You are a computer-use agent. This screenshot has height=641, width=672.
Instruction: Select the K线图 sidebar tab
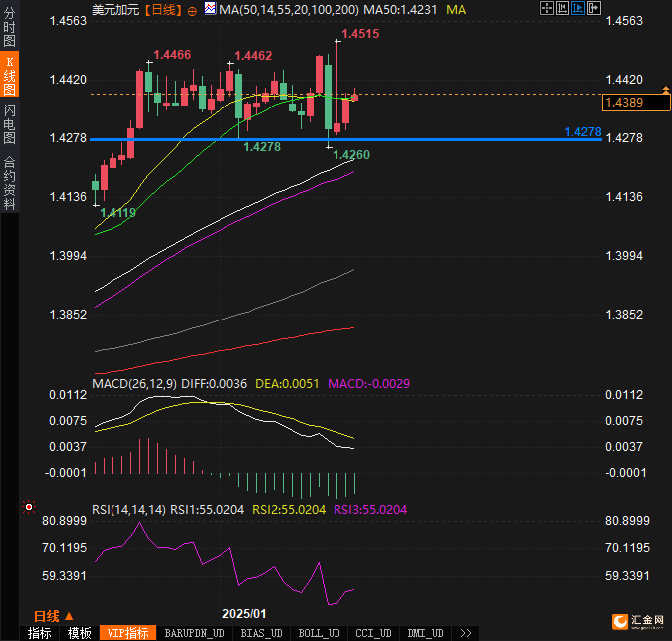9,75
